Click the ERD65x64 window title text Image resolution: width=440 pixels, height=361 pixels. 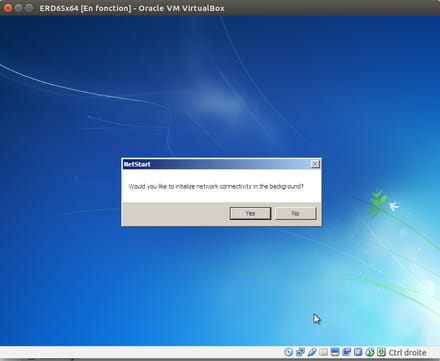pyautogui.click(x=132, y=8)
